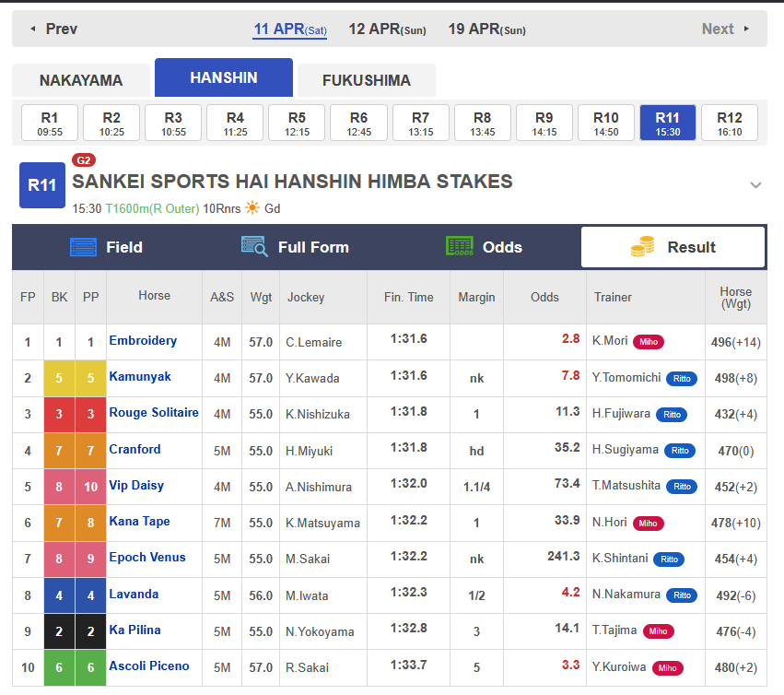Viewport: 784px width, 695px height.
Task: Click jockey name Y.Kawada
Action: point(312,378)
